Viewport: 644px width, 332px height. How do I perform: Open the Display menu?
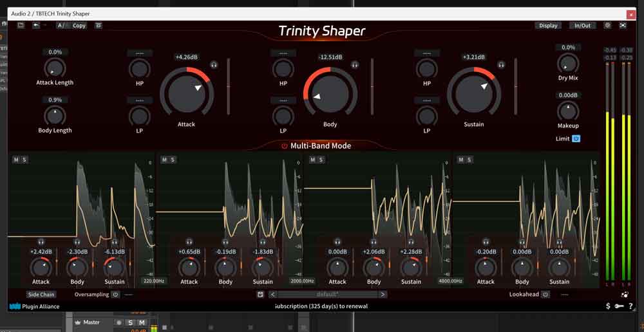[x=548, y=26]
